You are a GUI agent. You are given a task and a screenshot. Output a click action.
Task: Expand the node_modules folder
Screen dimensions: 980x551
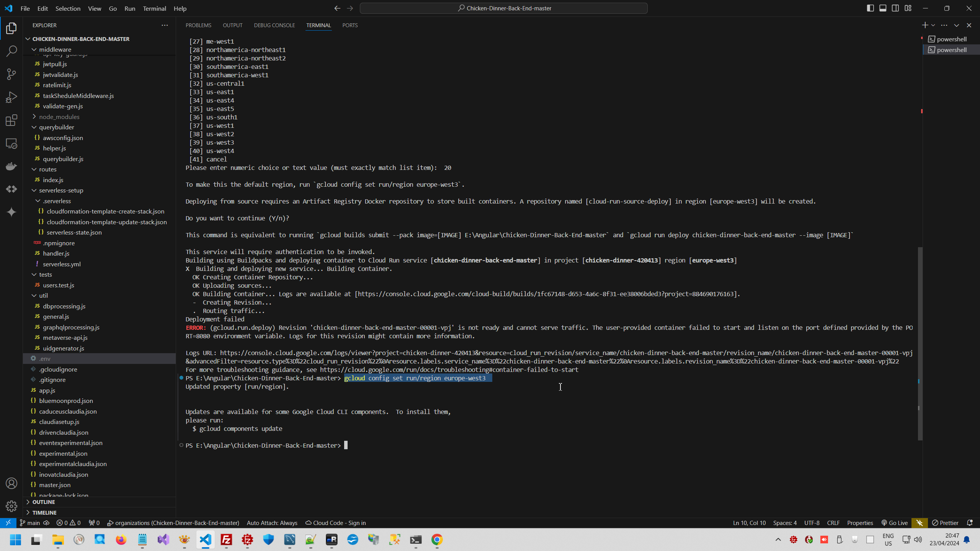[59, 117]
